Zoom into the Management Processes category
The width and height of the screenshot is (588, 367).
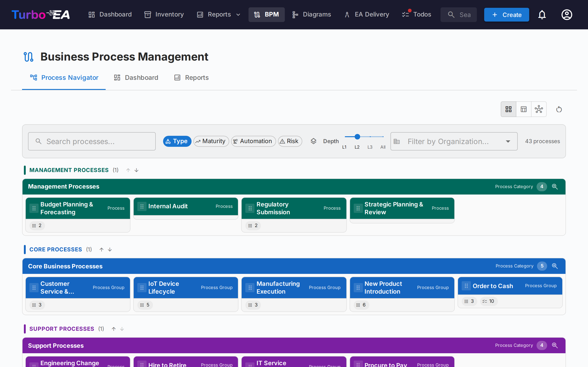[555, 186]
